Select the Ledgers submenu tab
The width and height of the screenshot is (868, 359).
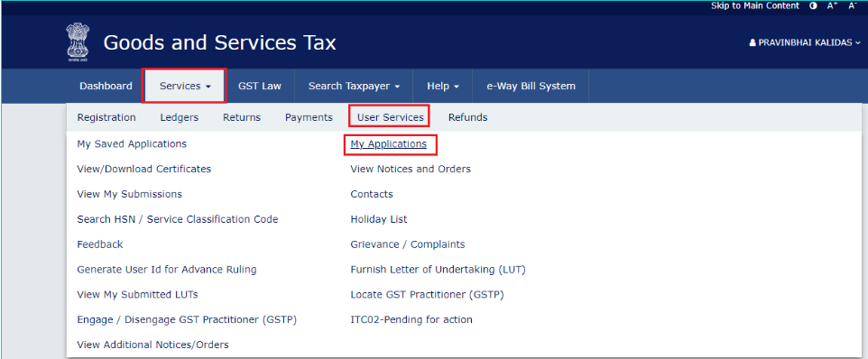pos(180,117)
